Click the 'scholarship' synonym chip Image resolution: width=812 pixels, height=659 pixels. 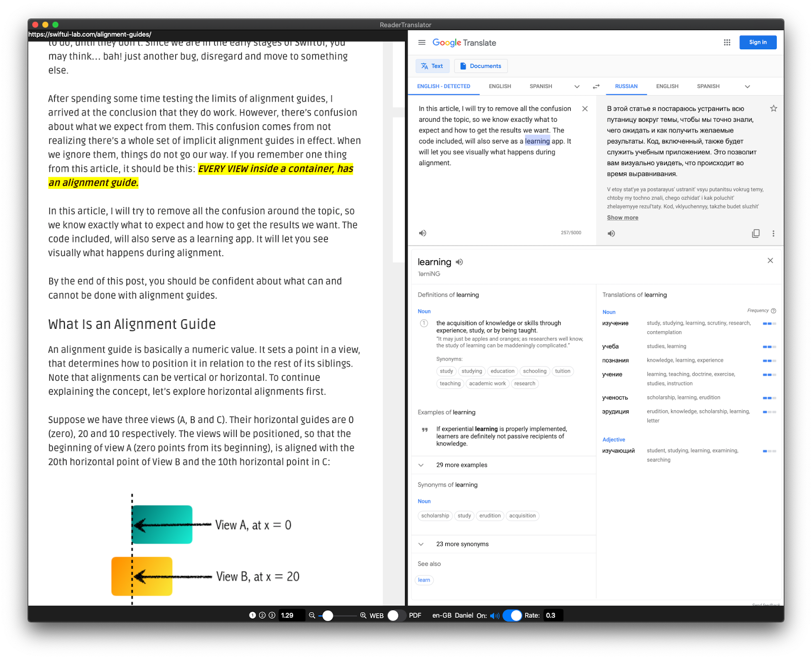[435, 516]
